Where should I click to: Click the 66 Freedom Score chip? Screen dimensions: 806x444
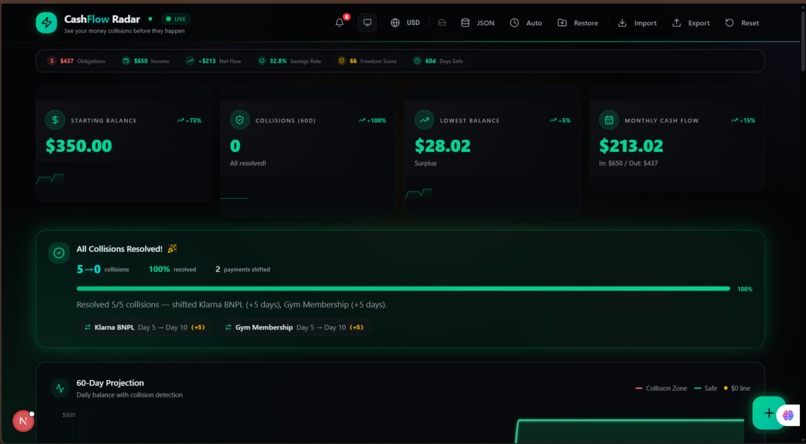pyautogui.click(x=367, y=61)
